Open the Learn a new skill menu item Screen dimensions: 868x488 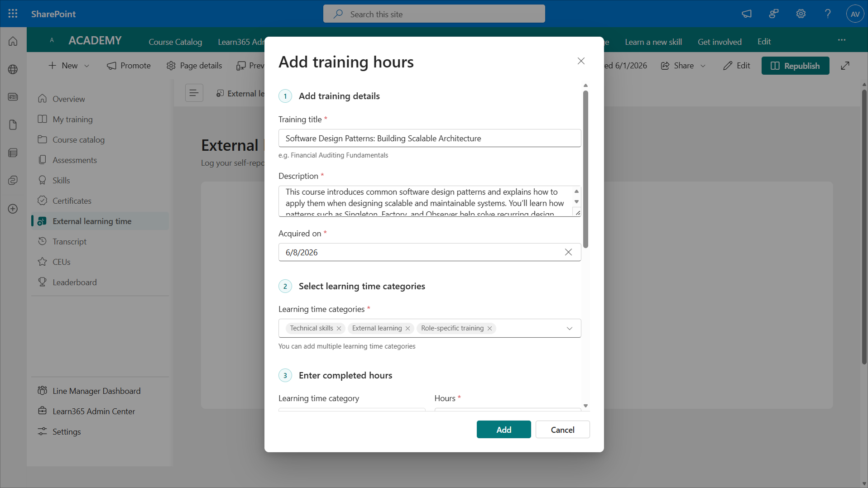click(x=653, y=42)
